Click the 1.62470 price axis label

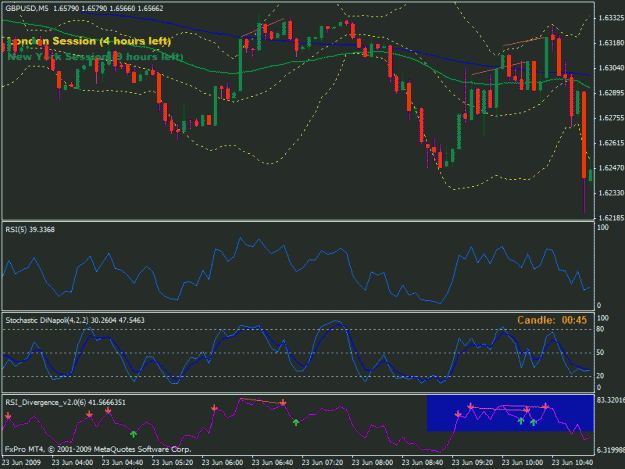[611, 168]
